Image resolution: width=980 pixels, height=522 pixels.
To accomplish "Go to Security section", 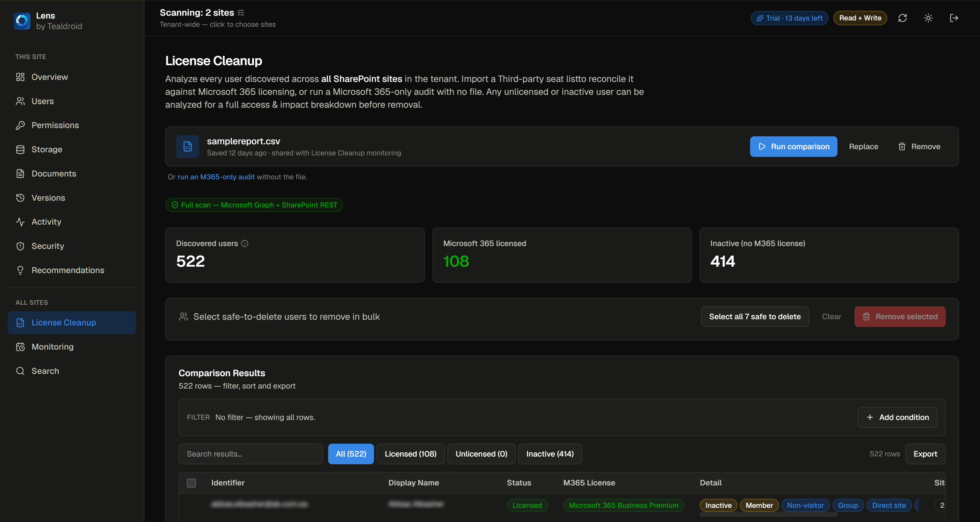I will (72, 246).
